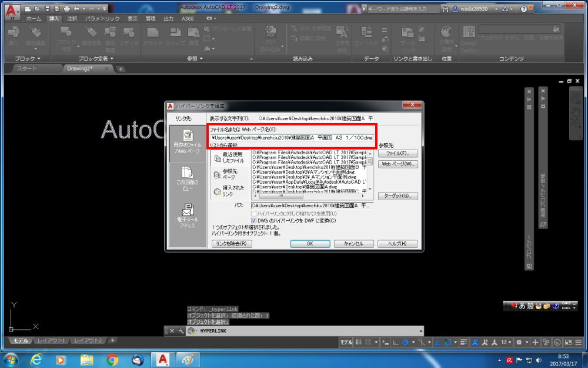588x368 pixels.
Task: Click the Web ページ(W)... button
Action: click(397, 164)
